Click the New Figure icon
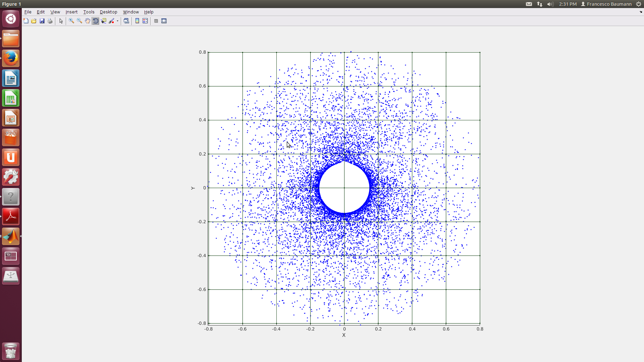The width and height of the screenshot is (644, 362). click(x=26, y=21)
